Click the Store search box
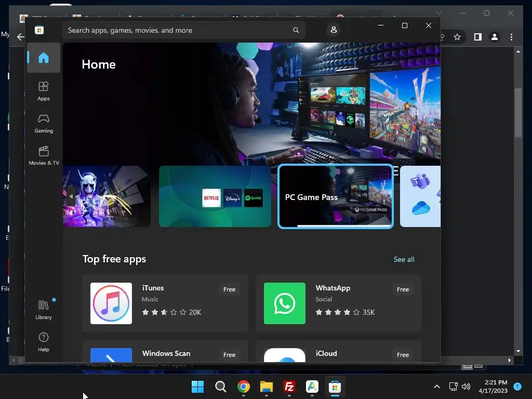 click(184, 30)
